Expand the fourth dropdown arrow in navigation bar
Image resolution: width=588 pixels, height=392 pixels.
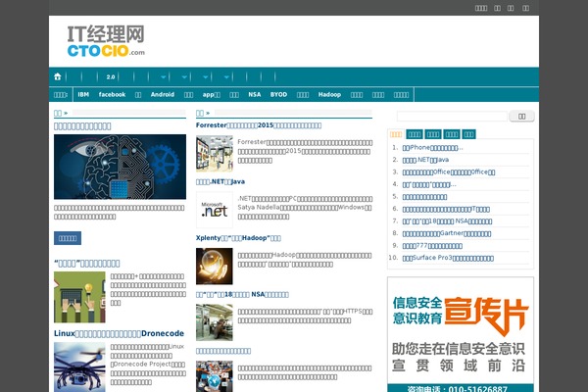(x=226, y=76)
